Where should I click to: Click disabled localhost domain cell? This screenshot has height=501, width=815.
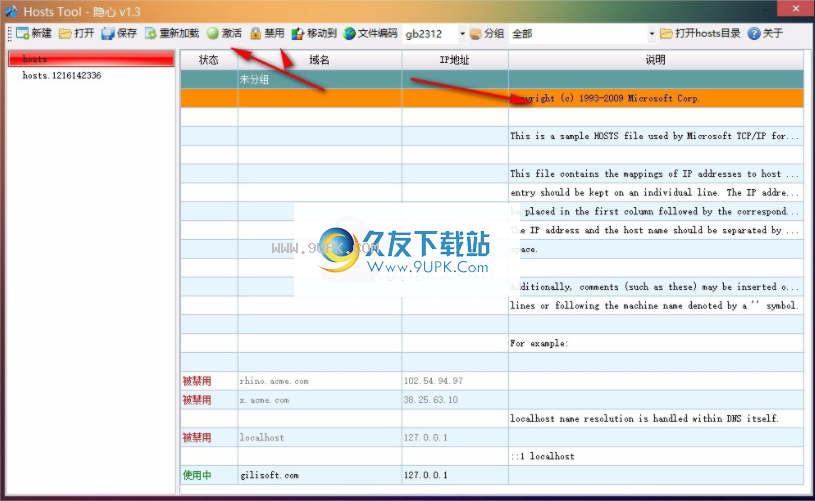[320, 438]
